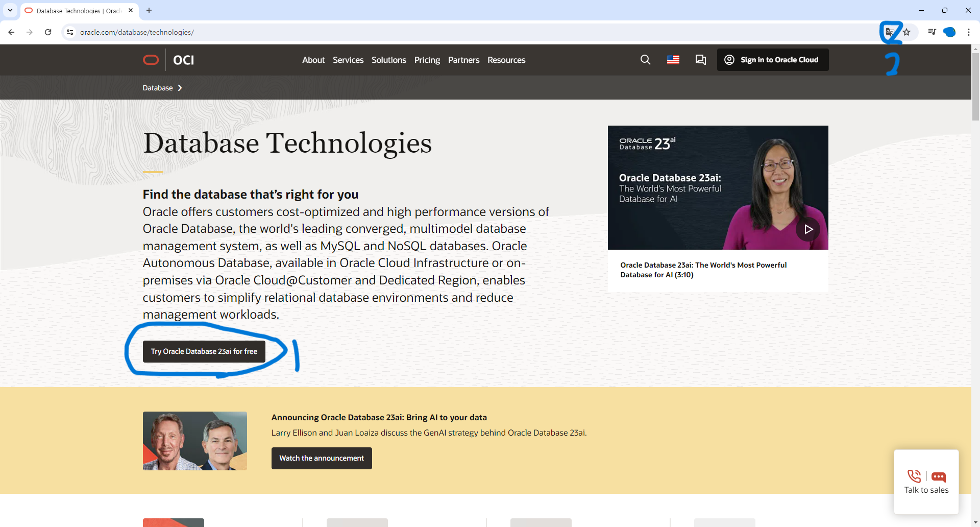Go back with the browser back arrow
Image resolution: width=980 pixels, height=527 pixels.
click(x=11, y=32)
